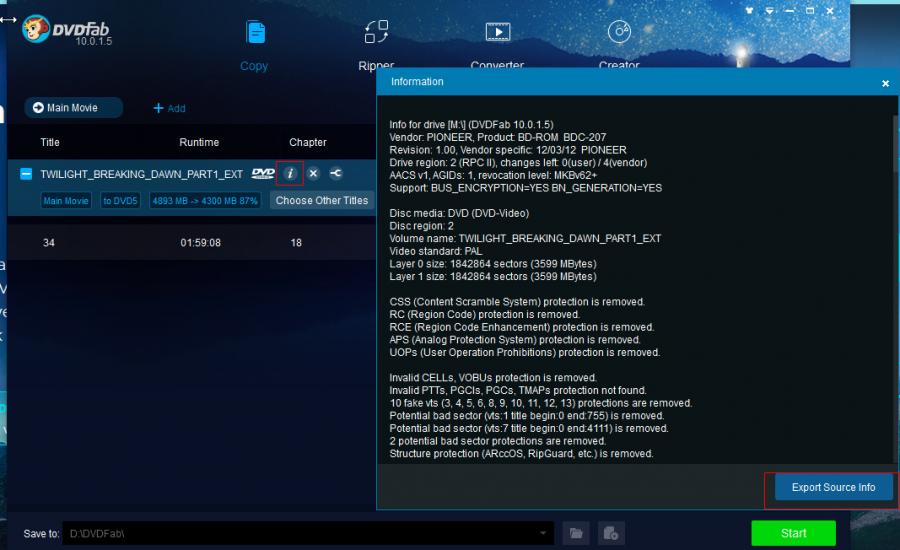Click Export Source Info button

point(833,487)
